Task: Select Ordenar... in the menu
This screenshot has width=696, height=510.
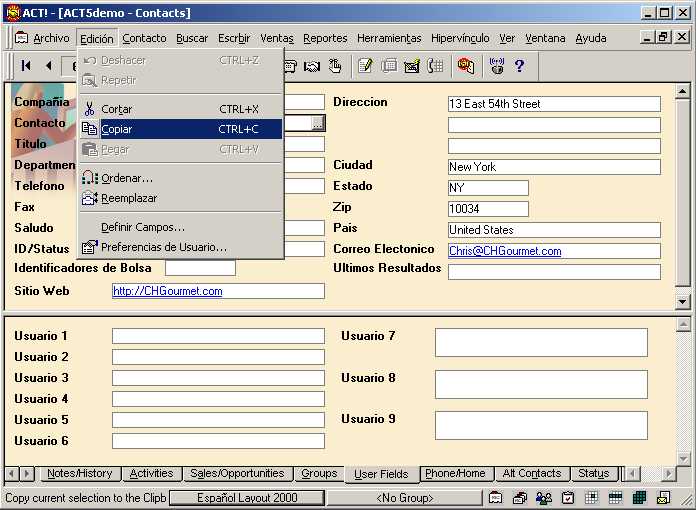Action: pyautogui.click(x=181, y=178)
